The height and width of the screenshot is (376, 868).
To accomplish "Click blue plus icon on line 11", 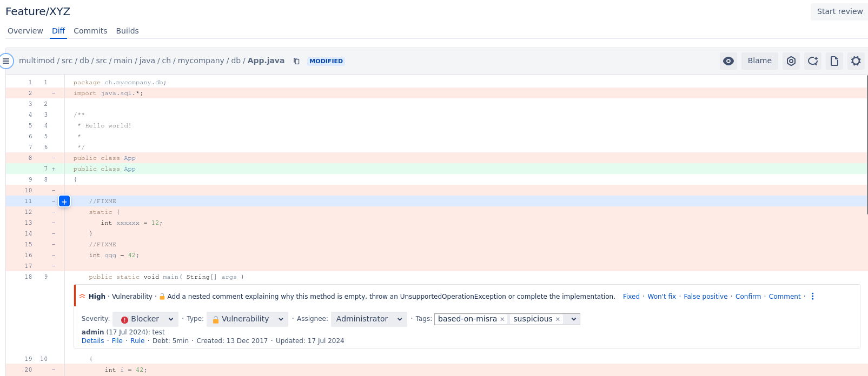I will click(64, 202).
